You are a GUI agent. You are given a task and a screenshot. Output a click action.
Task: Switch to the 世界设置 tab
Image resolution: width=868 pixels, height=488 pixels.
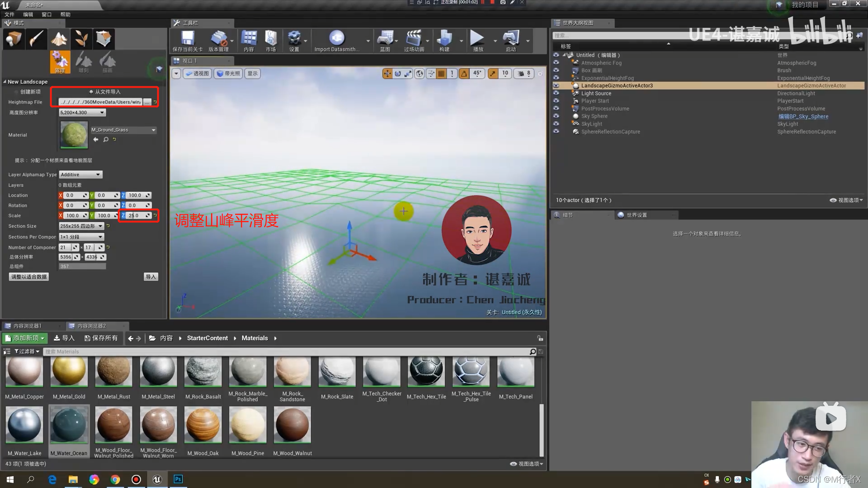pos(636,215)
